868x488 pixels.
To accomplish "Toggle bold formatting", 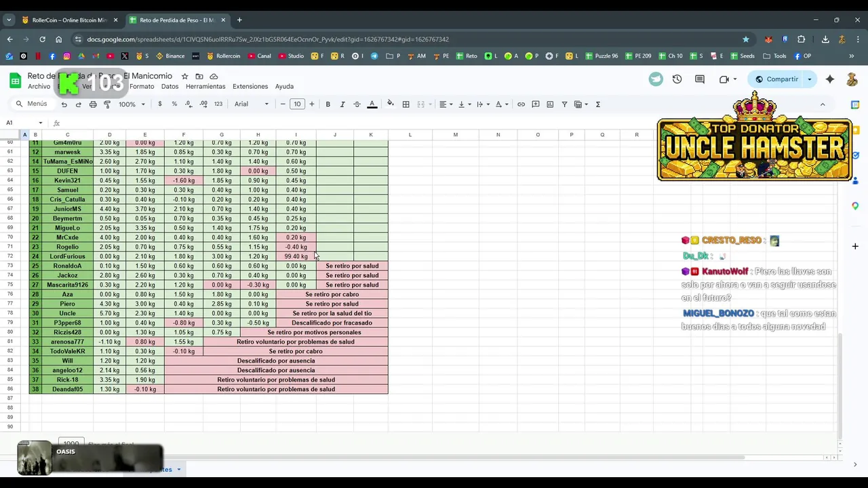I will click(x=328, y=104).
